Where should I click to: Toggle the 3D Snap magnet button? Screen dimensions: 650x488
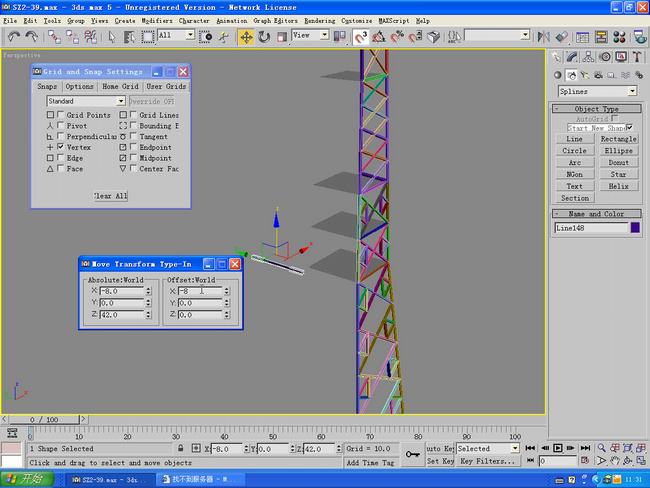360,37
